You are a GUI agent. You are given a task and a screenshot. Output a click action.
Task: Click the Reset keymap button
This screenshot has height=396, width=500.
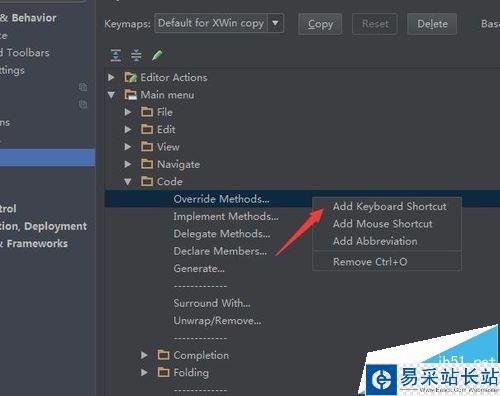[x=375, y=24]
